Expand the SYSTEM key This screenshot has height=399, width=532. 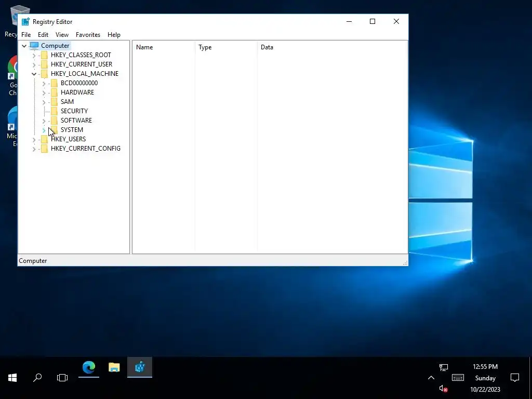click(x=44, y=130)
